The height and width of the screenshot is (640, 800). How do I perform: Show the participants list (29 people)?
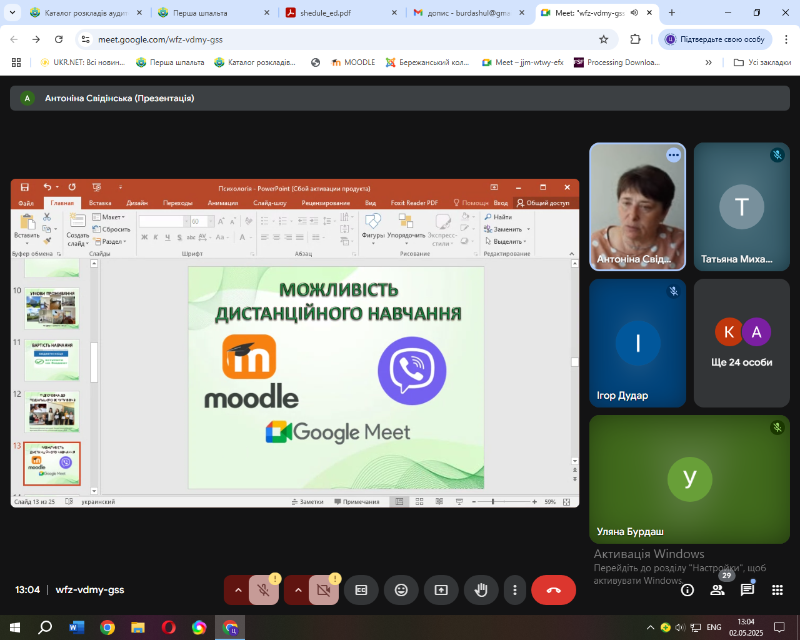[717, 590]
